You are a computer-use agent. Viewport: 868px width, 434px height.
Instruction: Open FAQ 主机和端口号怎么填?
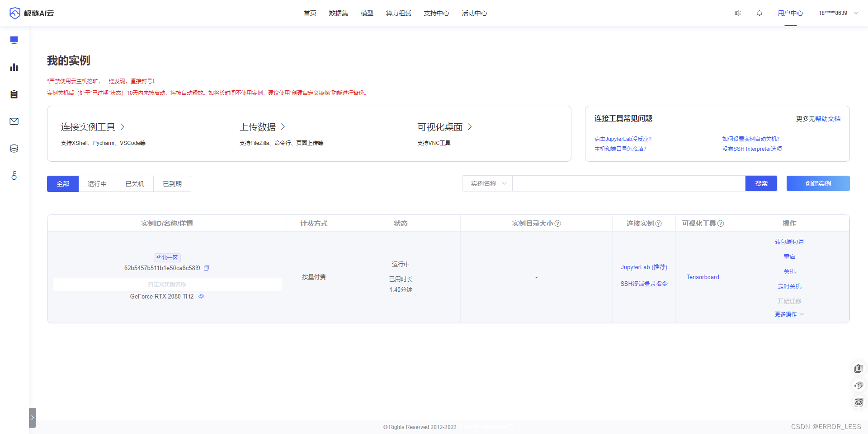coord(620,149)
